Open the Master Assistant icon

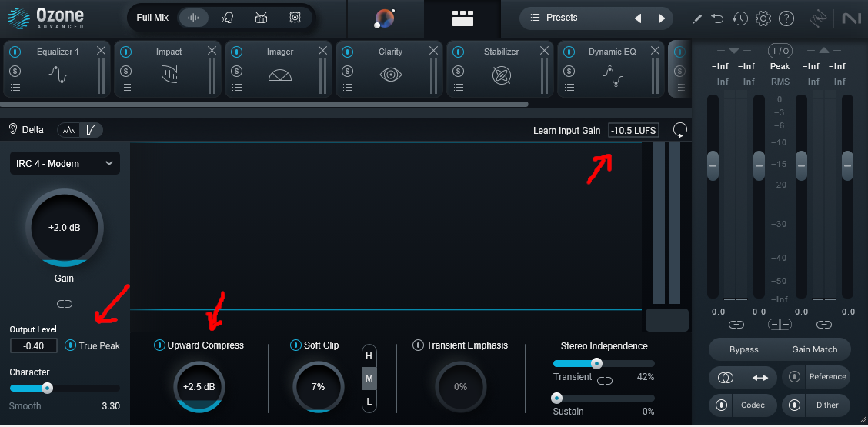click(x=384, y=18)
